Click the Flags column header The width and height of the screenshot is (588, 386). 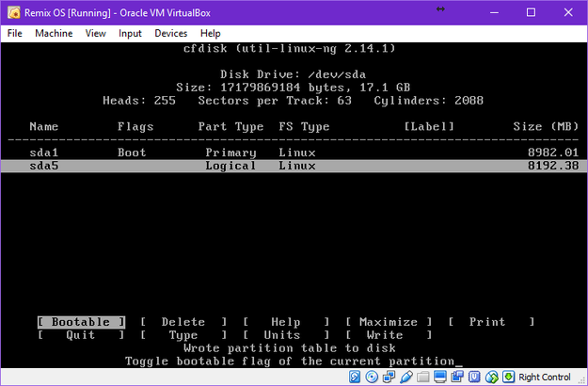pyautogui.click(x=135, y=127)
